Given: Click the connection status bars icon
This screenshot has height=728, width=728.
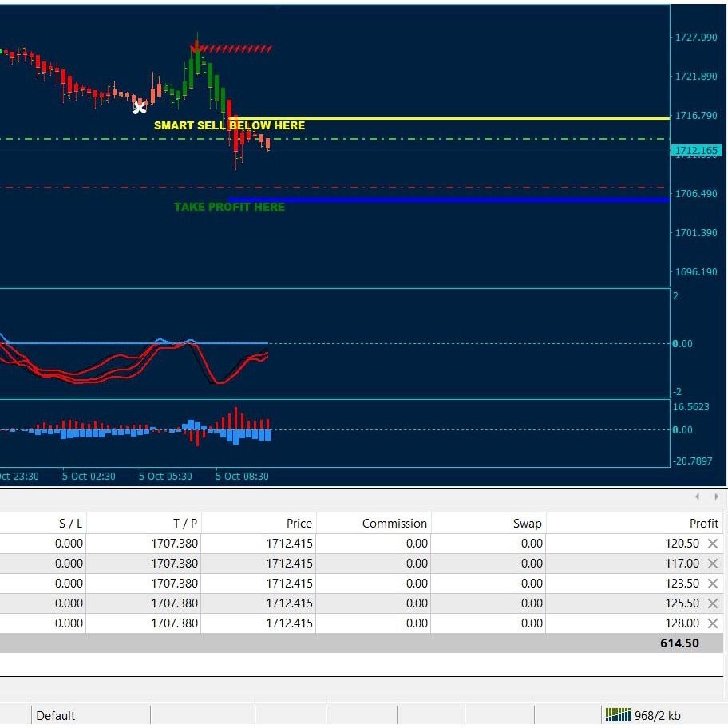Looking at the screenshot, I should 618,715.
